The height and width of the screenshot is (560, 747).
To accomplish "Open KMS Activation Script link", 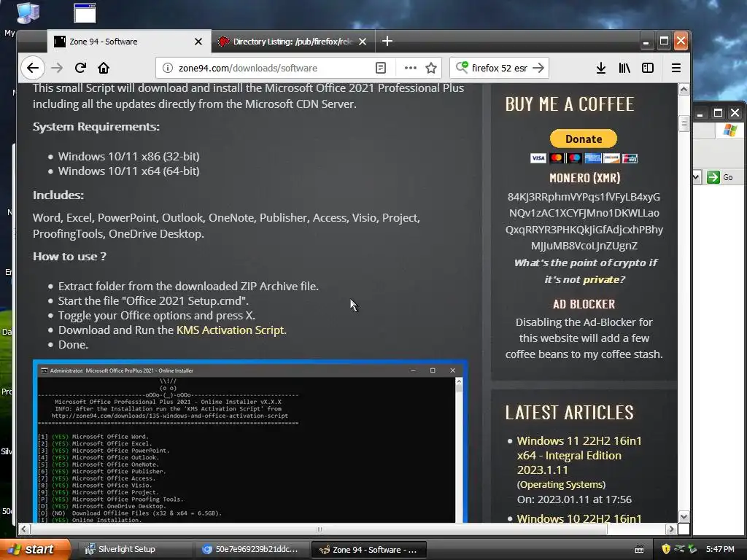I will click(231, 330).
